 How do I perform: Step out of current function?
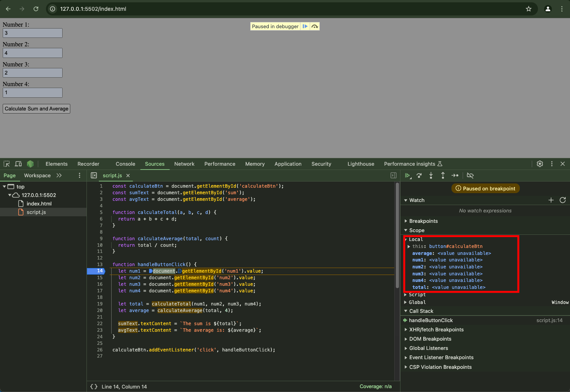(443, 175)
